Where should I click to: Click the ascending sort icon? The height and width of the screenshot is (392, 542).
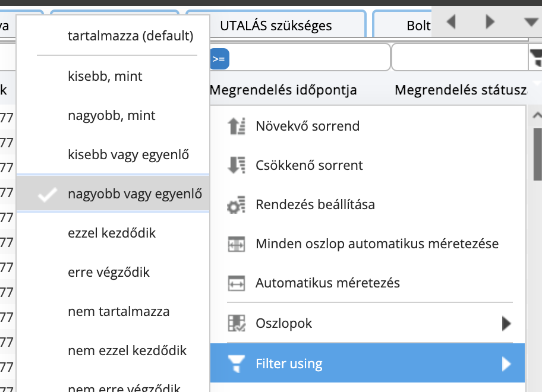[237, 126]
